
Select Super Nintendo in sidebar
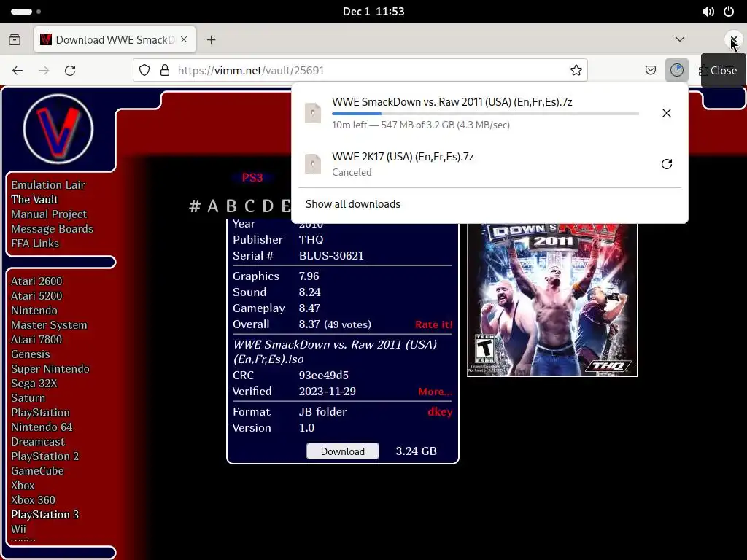point(50,368)
